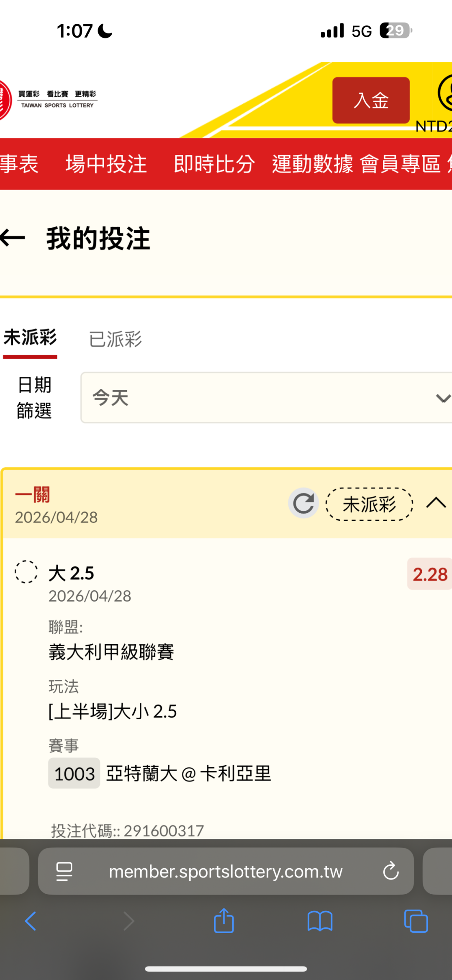Tap the member.sportslottery.com.tw address field
This screenshot has width=452, height=980.
click(226, 871)
